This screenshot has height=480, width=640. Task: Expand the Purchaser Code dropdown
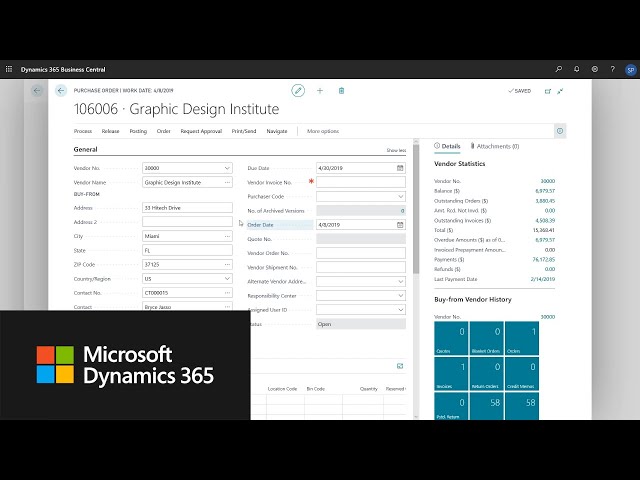[x=401, y=197]
